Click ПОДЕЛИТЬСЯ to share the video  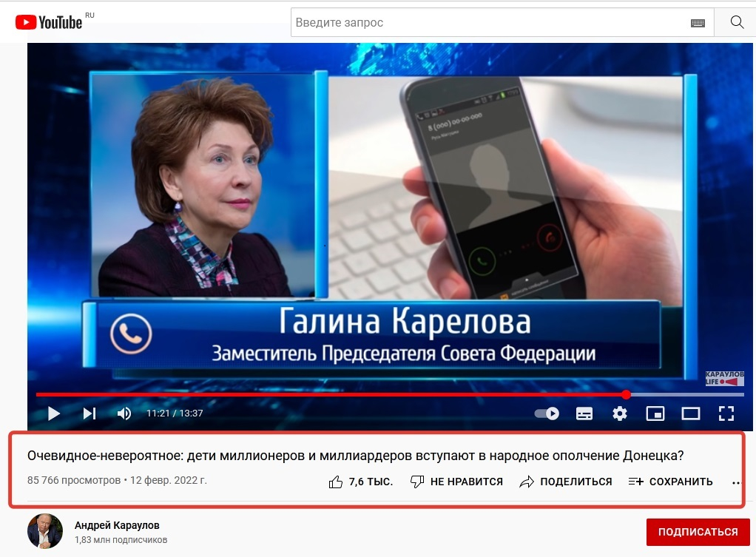(x=566, y=482)
